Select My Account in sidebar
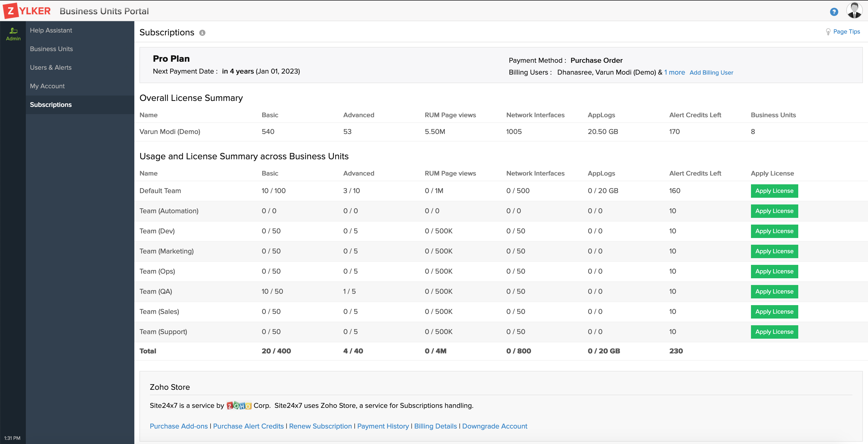Screen dimensions: 868x444 [47, 86]
